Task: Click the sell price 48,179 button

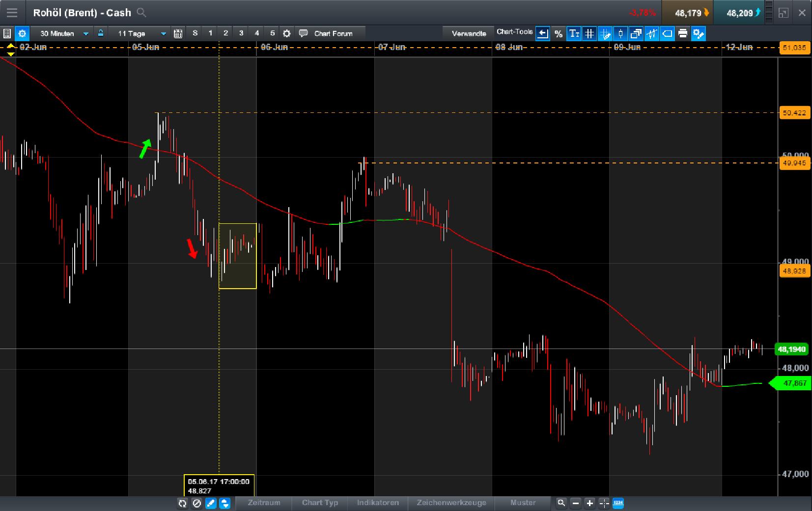Action: pos(689,13)
